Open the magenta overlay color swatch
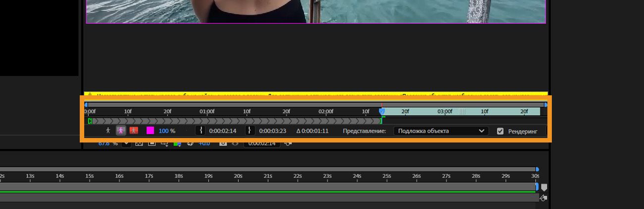644x209 pixels. pos(150,131)
